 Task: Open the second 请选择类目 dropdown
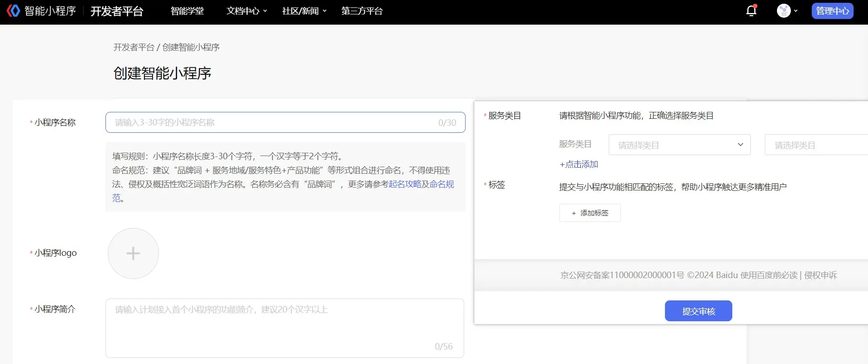tap(815, 145)
